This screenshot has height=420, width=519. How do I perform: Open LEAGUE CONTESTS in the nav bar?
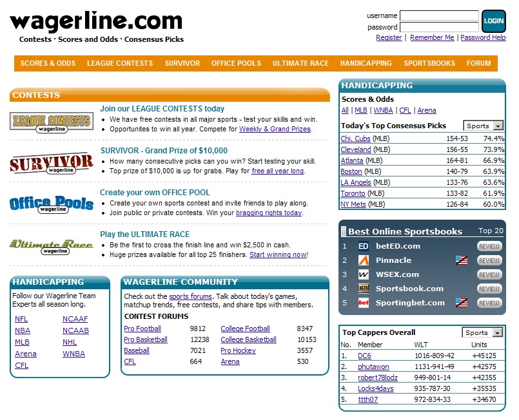(120, 63)
